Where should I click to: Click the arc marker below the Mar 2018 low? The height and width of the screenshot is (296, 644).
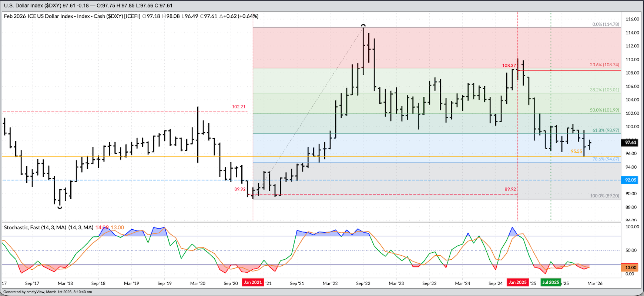coord(60,208)
